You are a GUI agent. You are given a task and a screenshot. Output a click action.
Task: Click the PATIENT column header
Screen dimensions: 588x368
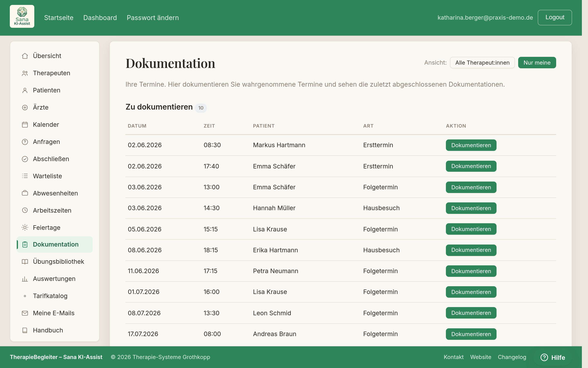coord(264,126)
